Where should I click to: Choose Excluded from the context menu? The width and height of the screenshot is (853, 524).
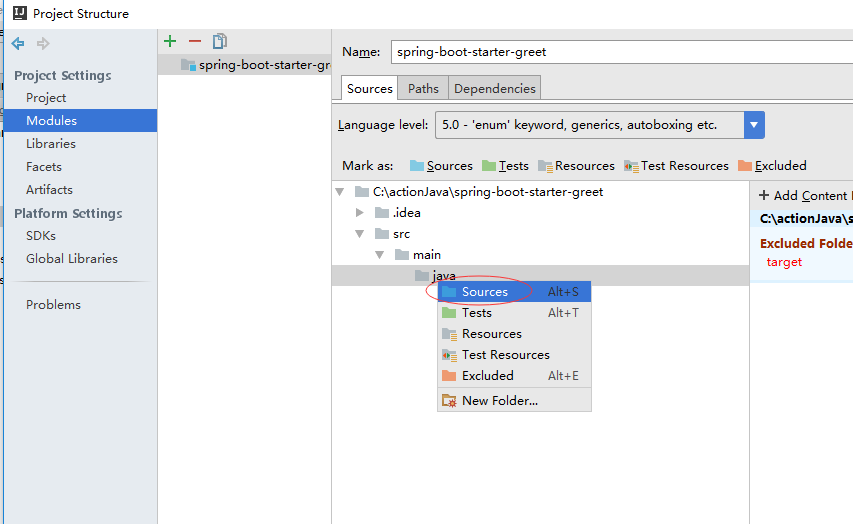point(514,375)
